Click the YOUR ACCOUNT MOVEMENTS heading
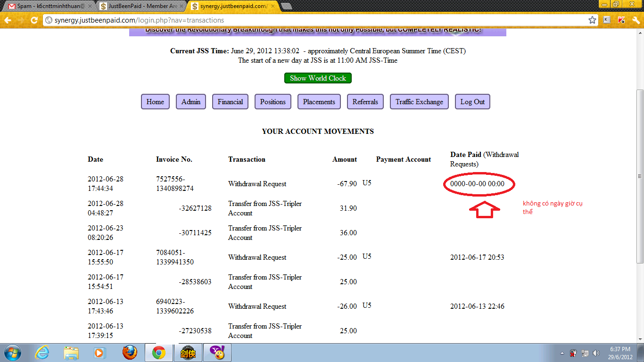644x362 pixels. (x=318, y=132)
